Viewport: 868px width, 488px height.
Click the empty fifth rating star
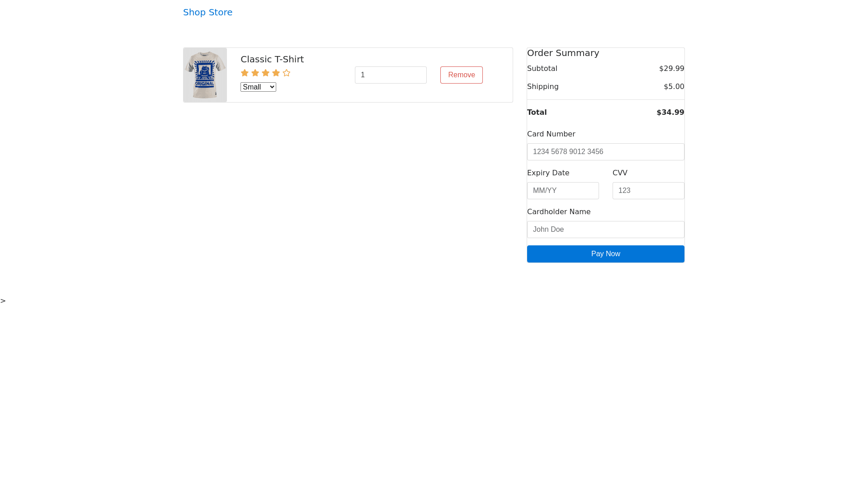286,73
